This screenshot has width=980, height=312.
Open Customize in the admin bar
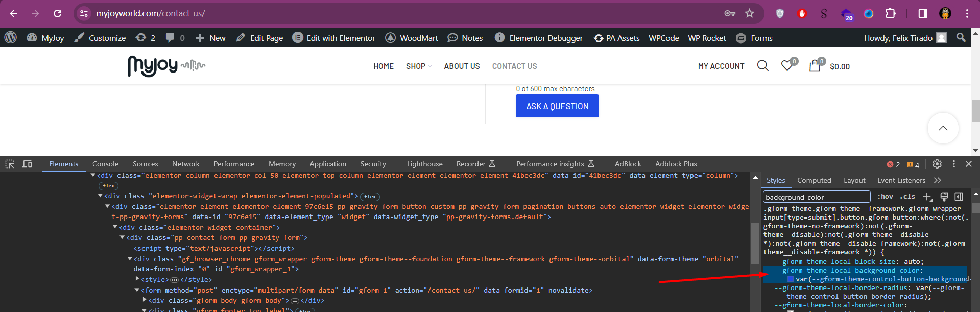click(100, 38)
